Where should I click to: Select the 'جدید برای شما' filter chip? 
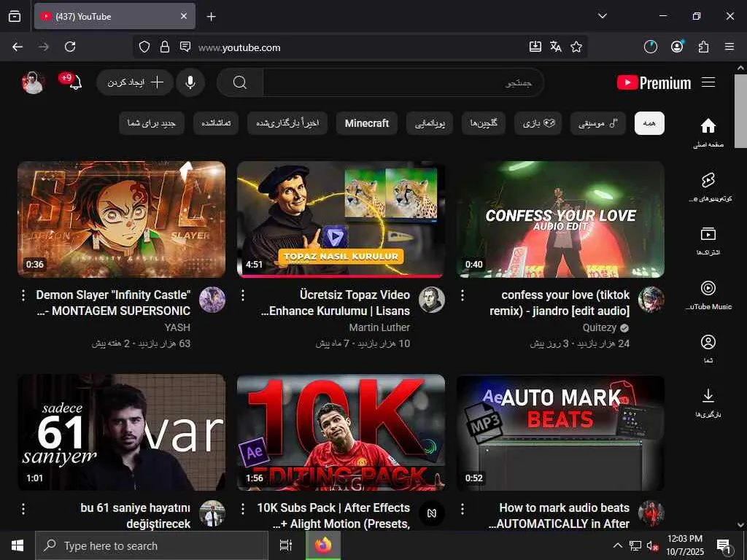[x=152, y=123]
